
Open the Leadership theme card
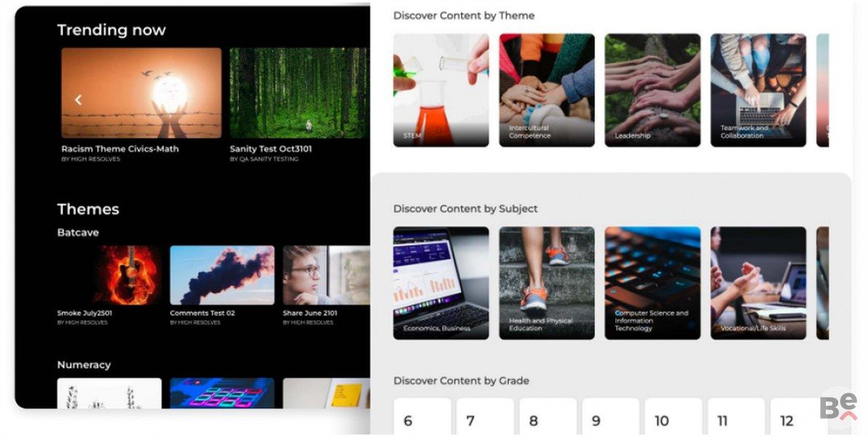tap(653, 90)
